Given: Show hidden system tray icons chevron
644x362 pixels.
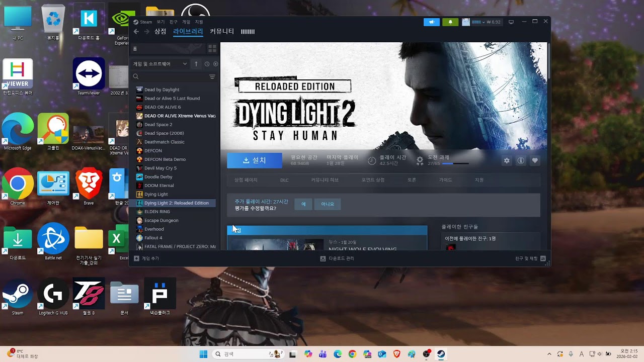Looking at the screenshot, I should [549, 354].
